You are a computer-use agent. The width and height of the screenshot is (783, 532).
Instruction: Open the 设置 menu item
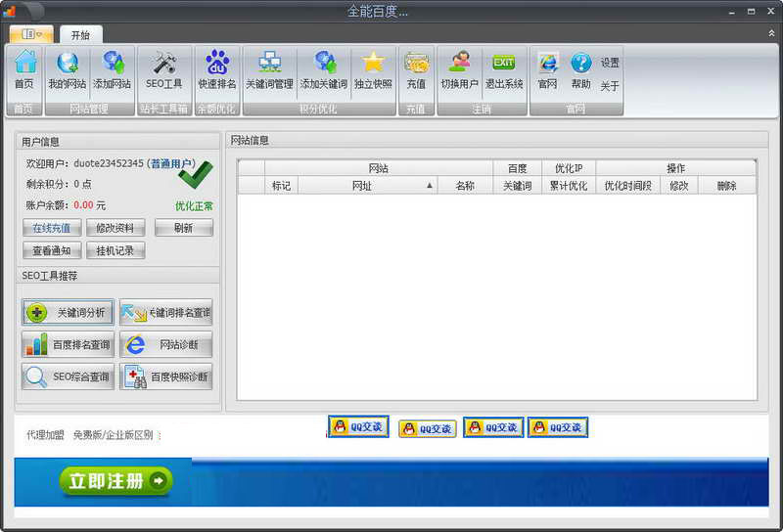click(x=610, y=63)
